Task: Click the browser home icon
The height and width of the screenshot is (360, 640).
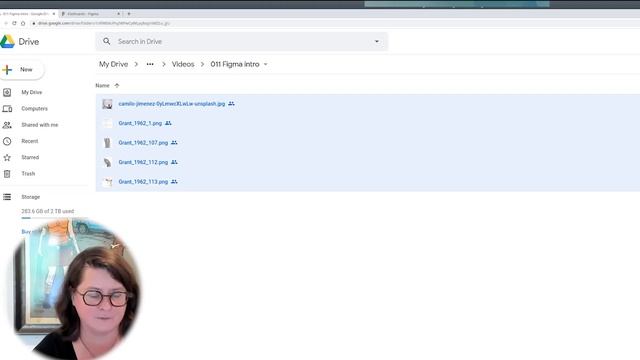Action: (23, 23)
